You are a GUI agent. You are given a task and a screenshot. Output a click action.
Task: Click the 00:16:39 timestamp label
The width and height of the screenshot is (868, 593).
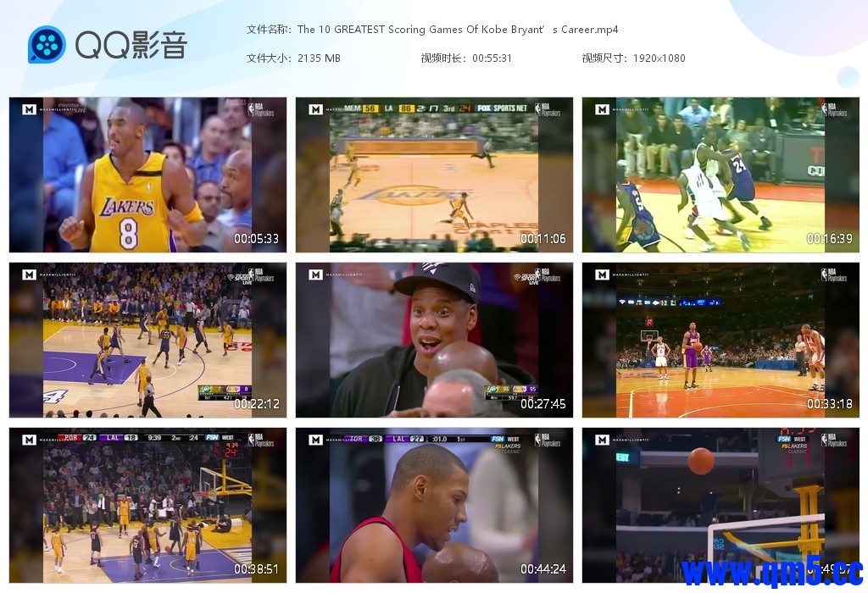(829, 239)
